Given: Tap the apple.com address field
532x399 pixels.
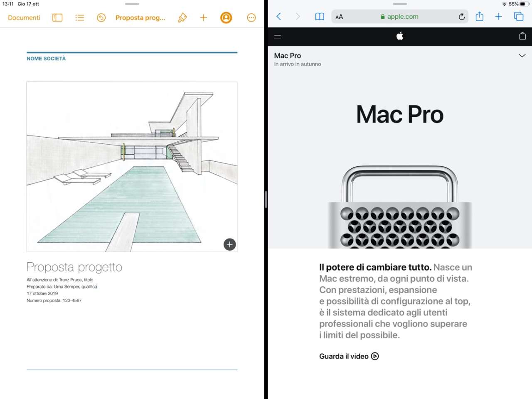Looking at the screenshot, I should click(x=400, y=17).
